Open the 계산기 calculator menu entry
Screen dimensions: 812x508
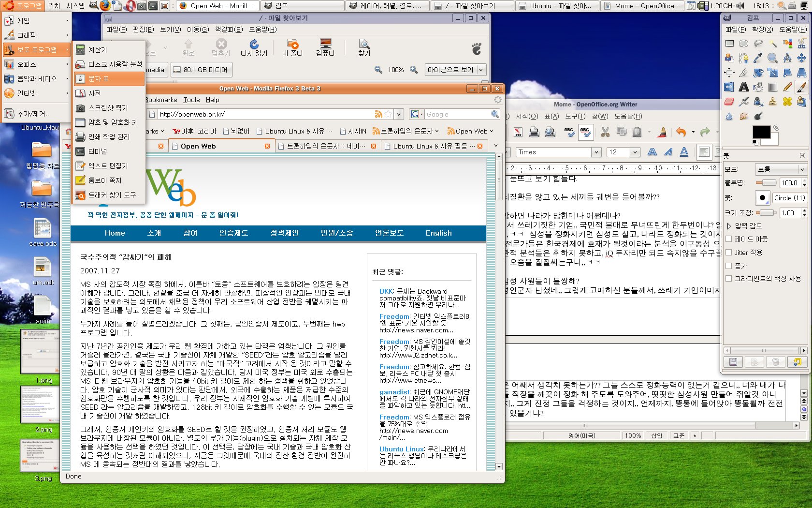pos(110,49)
